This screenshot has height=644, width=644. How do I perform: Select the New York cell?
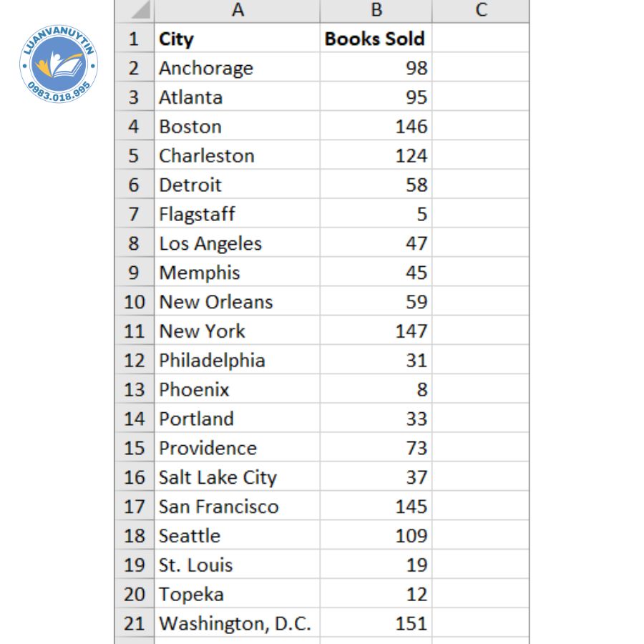237,331
